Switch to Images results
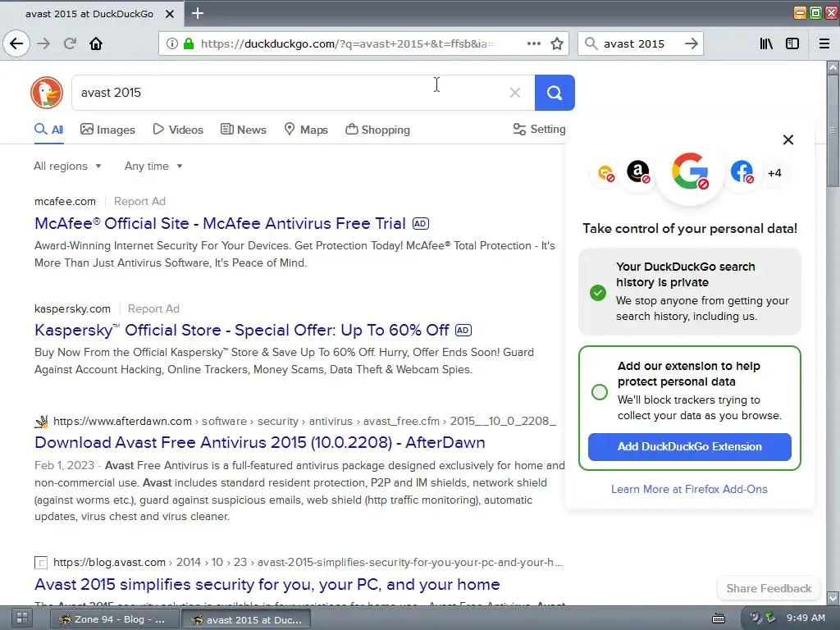The image size is (840, 630). (x=107, y=130)
